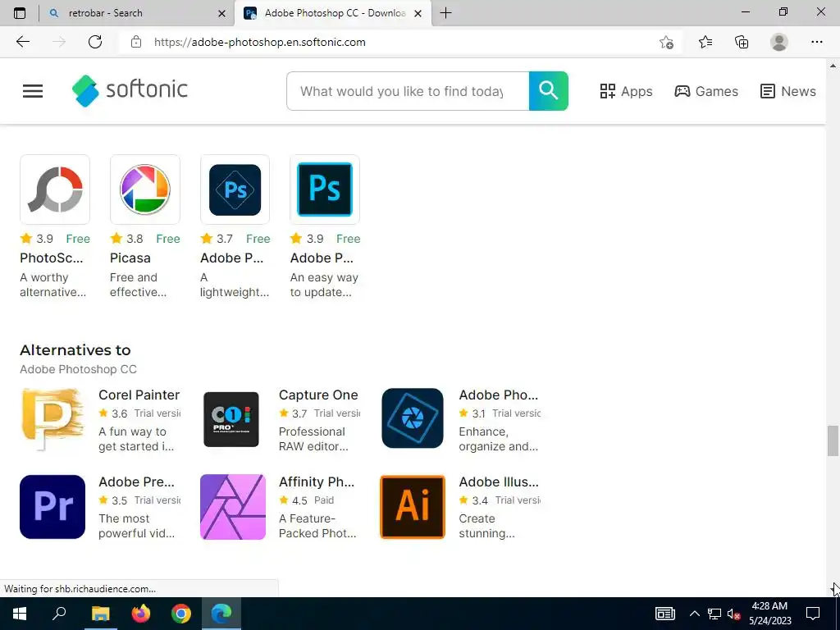This screenshot has width=840, height=630.
Task: Click the Capture One title
Action: click(x=318, y=395)
